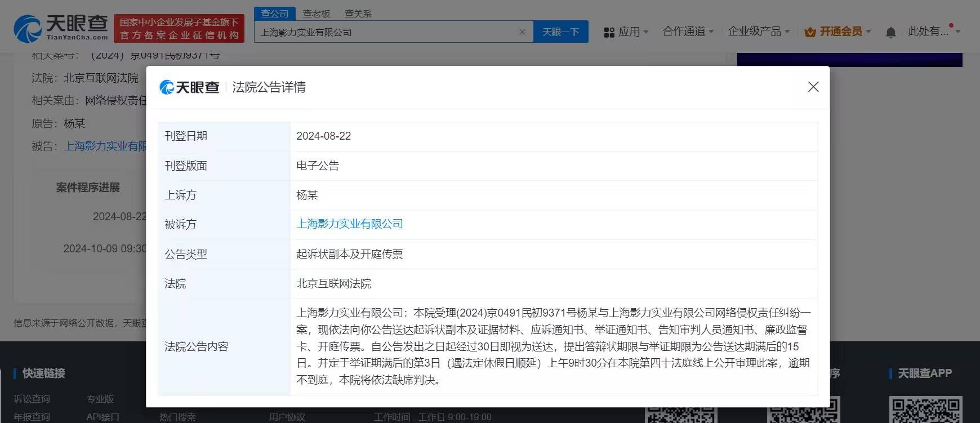Click the Tianyancha logo in the header

pos(61,28)
